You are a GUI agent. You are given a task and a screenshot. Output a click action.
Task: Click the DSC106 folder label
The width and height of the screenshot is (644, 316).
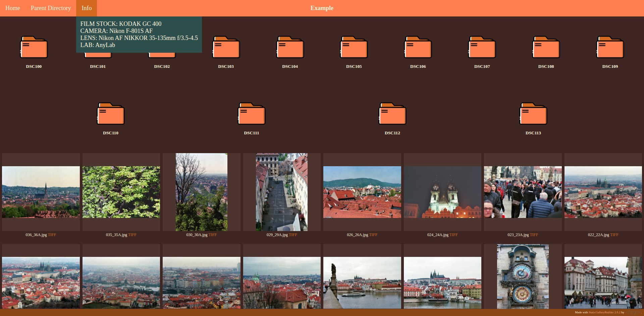[418, 66]
